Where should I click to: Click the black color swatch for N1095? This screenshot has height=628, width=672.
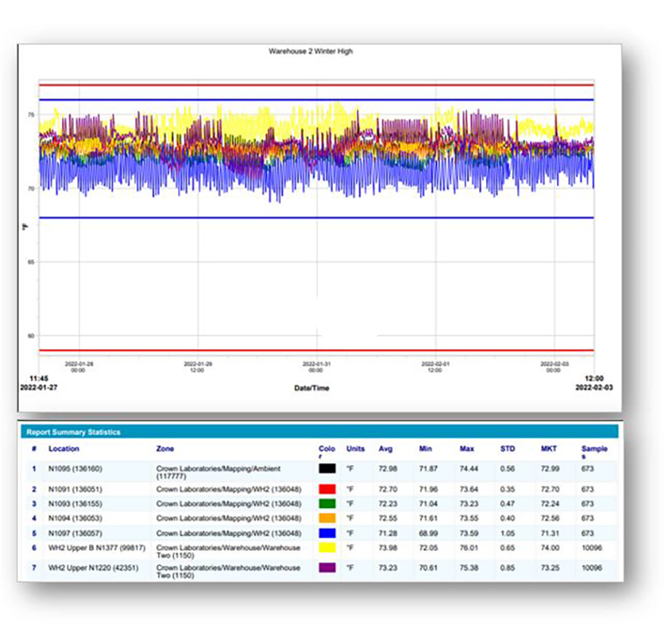[x=326, y=470]
